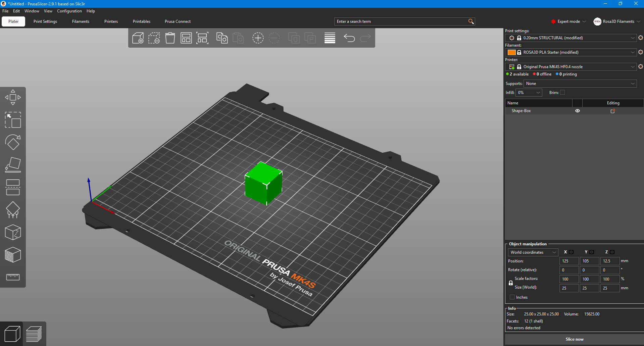The image size is (644, 346).
Task: Select the Place on face tool
Action: [x=13, y=165]
